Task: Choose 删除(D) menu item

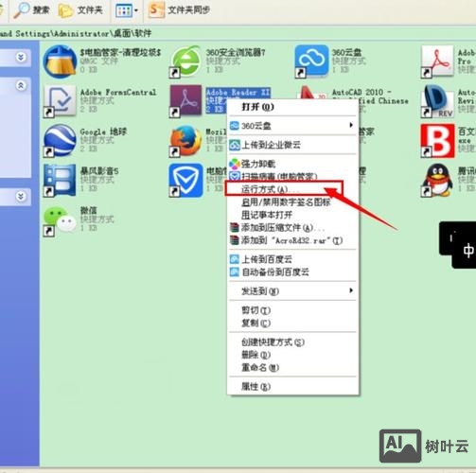Action: point(292,355)
